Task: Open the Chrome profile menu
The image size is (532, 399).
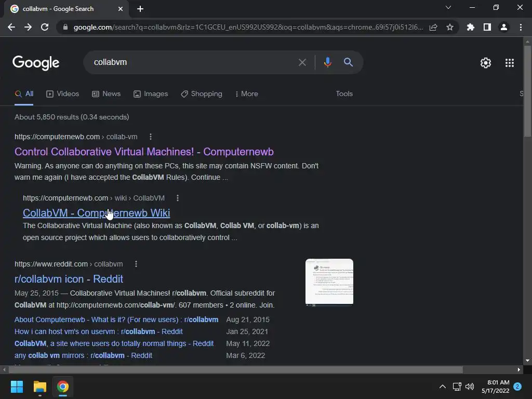Action: 504,27
